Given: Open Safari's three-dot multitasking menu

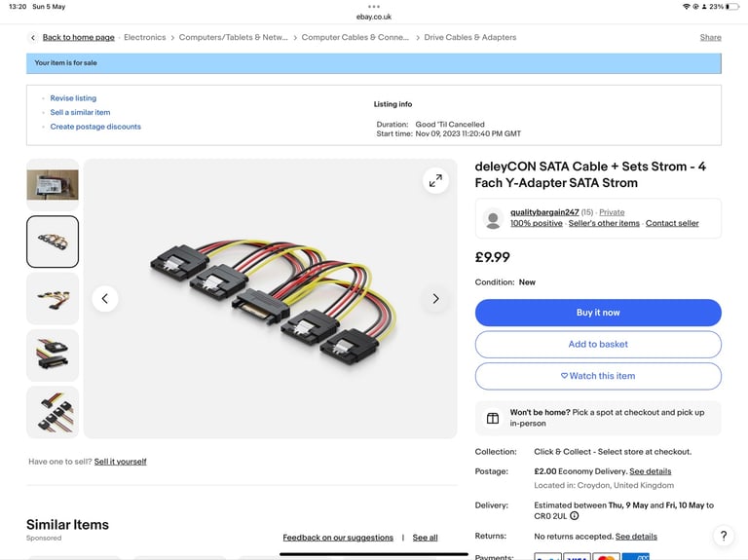Looking at the screenshot, I should click(x=374, y=7).
